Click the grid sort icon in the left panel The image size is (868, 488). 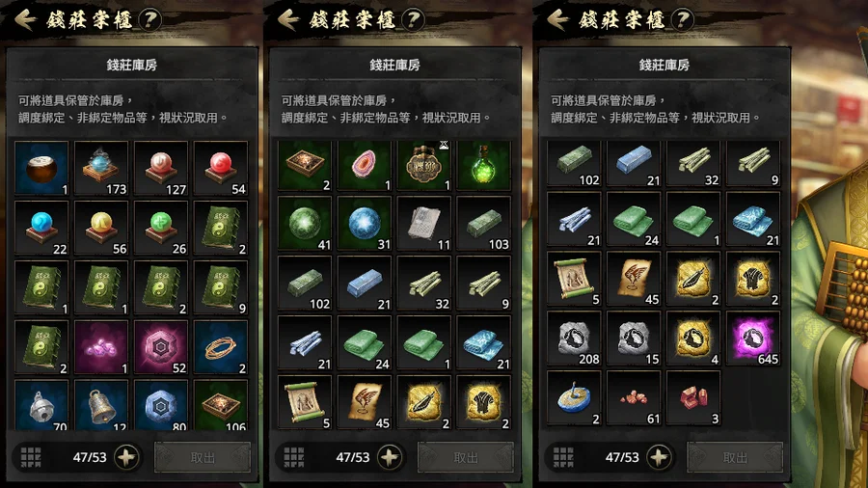31,457
